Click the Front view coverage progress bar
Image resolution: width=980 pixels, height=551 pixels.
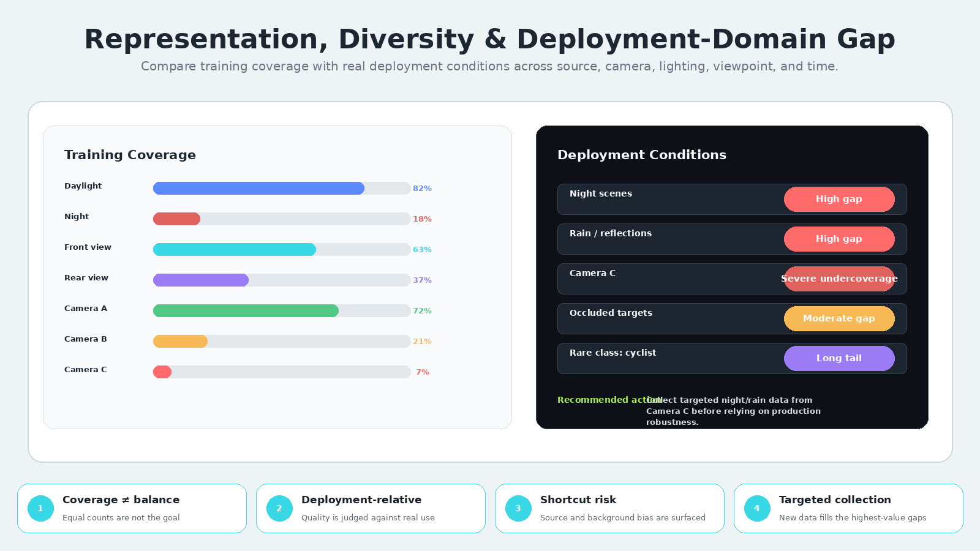282,249
